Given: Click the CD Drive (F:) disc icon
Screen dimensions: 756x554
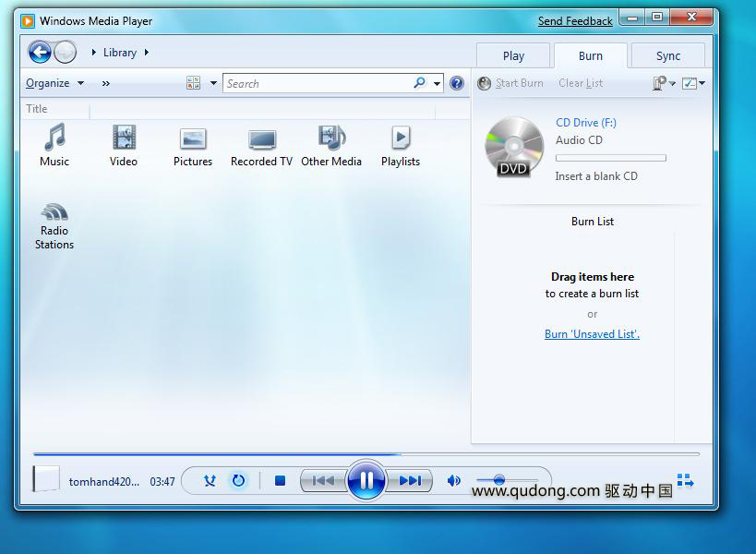Looking at the screenshot, I should [513, 148].
